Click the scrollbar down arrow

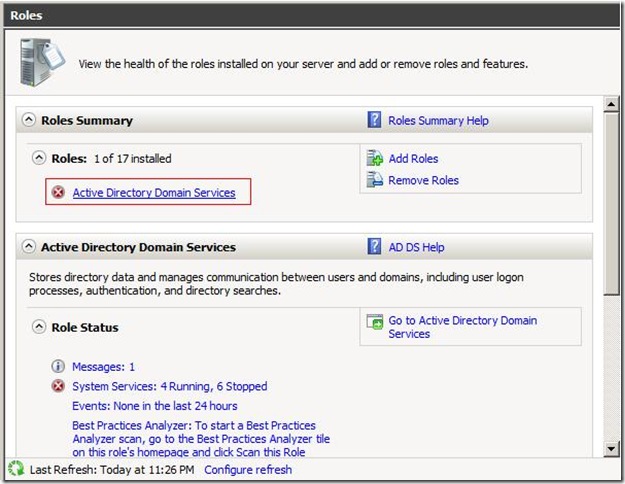(611, 449)
